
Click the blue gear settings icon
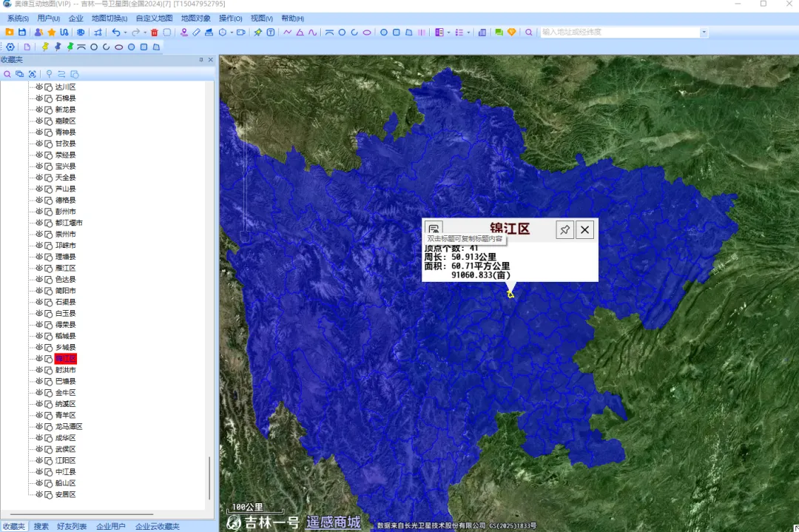click(10, 47)
